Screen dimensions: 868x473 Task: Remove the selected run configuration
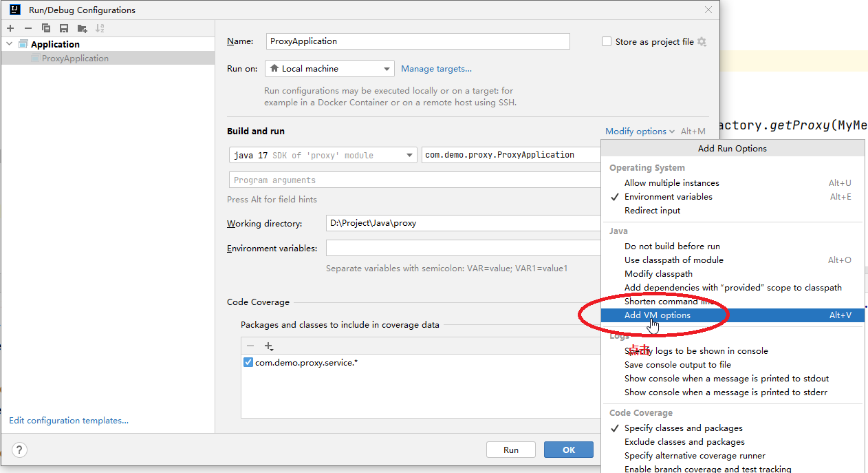(x=28, y=28)
